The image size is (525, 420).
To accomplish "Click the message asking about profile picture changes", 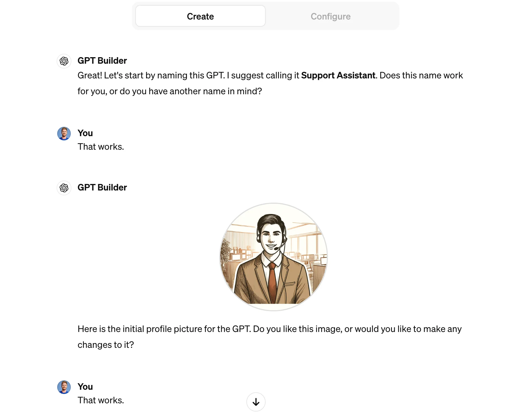I will click(270, 337).
